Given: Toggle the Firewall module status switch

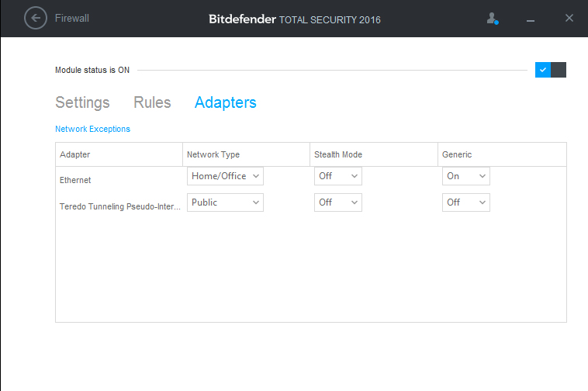Looking at the screenshot, I should pyautogui.click(x=551, y=70).
